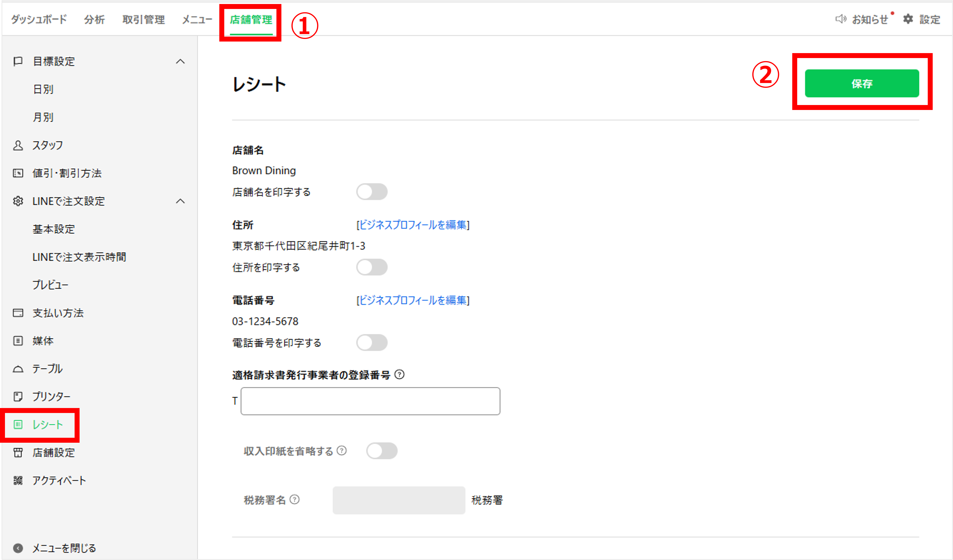Click the shop icon beside 店舗設定
Viewport: 953px width, 560px height.
click(18, 453)
